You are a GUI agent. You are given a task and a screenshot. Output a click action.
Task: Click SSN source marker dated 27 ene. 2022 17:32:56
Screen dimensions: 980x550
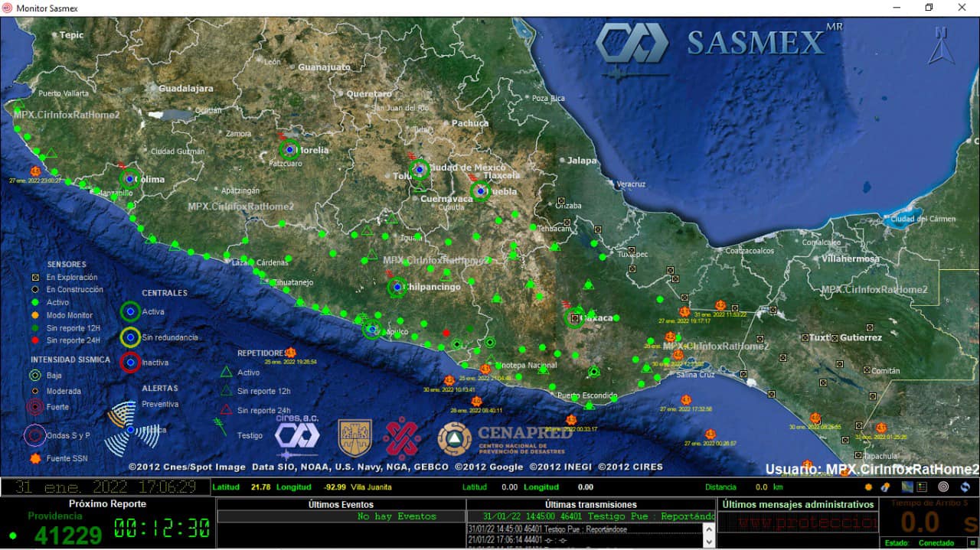686,400
